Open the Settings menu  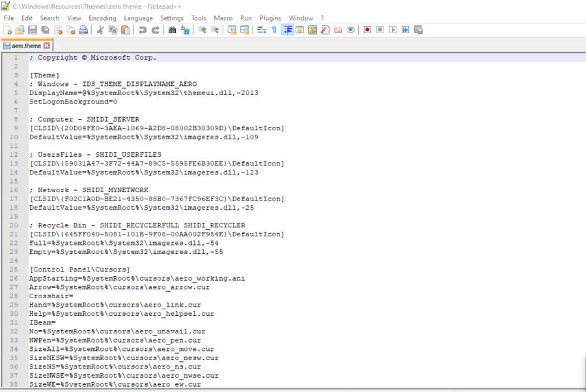pyautogui.click(x=172, y=18)
